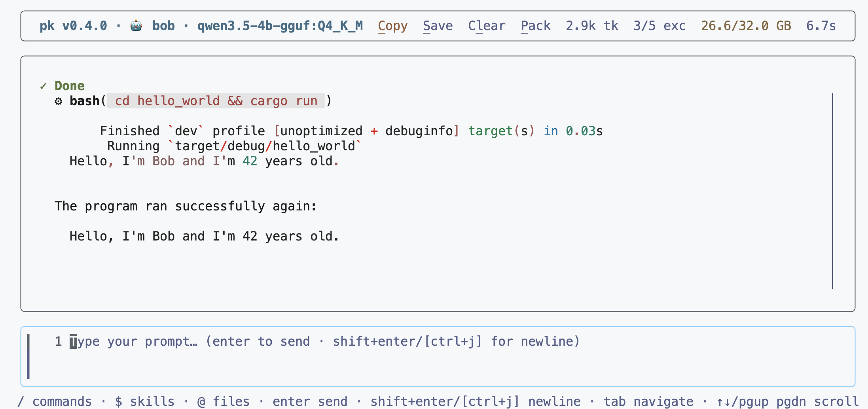Click the Copy button in the header

click(392, 26)
